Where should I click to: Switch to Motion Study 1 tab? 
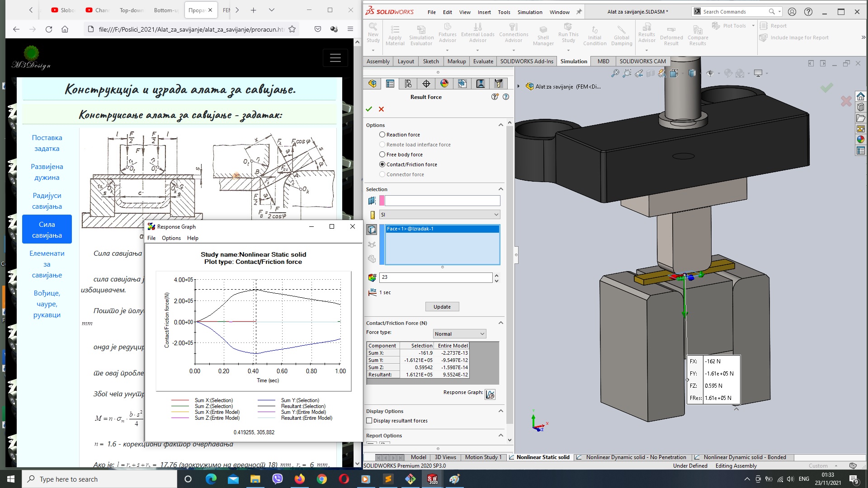click(483, 457)
